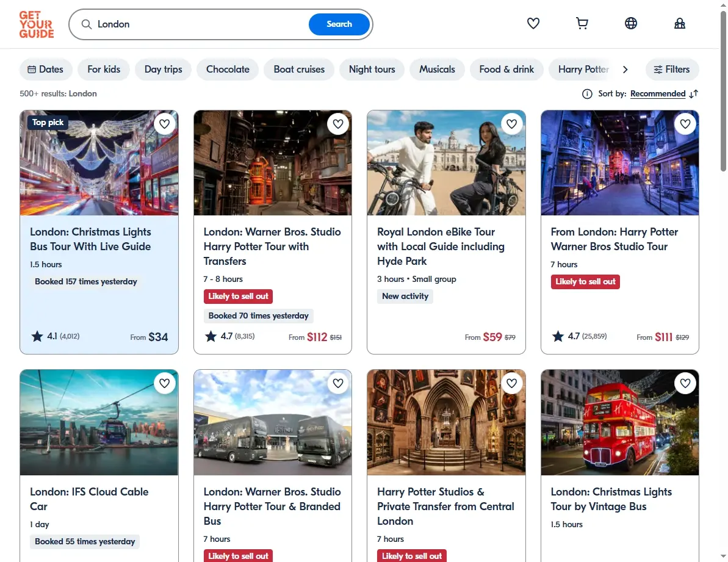Click the Christmas lights angel thumbnail
The width and height of the screenshot is (728, 562).
99,163
